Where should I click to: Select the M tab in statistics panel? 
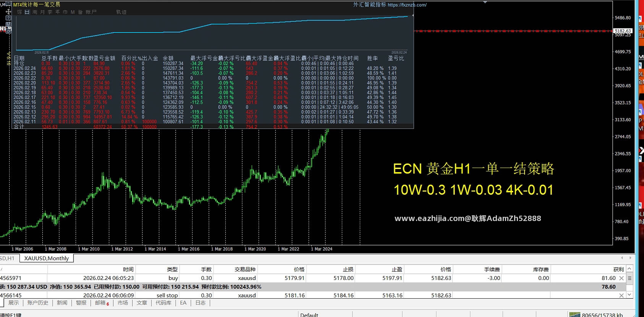pos(73,12)
